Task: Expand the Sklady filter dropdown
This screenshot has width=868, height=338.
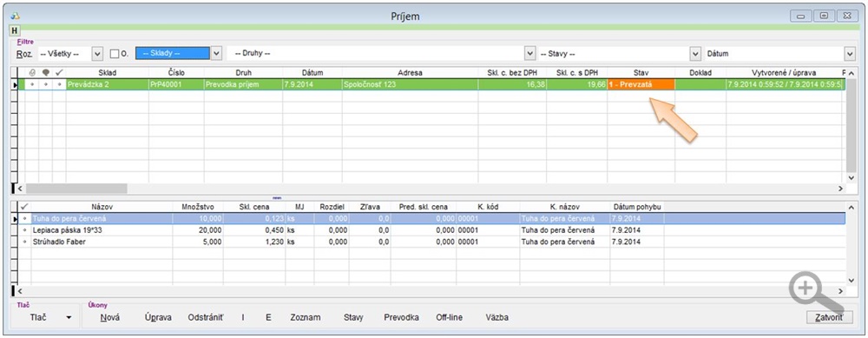Action: coord(216,54)
